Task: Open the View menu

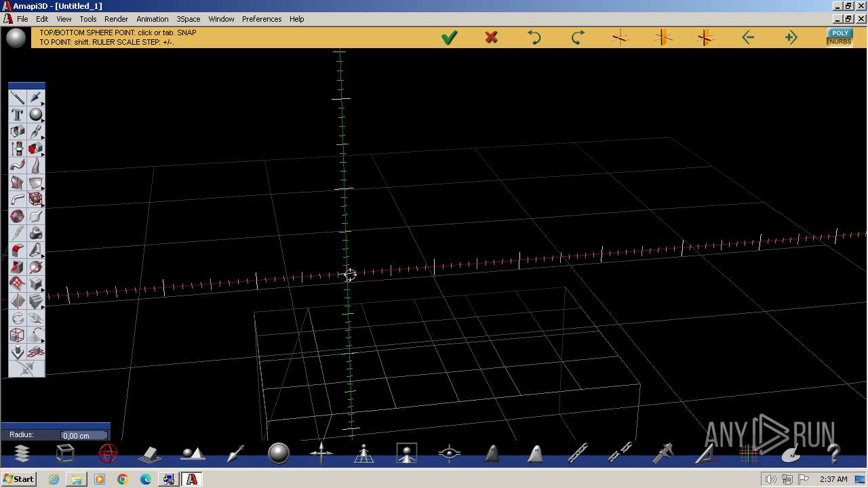Action: [64, 19]
